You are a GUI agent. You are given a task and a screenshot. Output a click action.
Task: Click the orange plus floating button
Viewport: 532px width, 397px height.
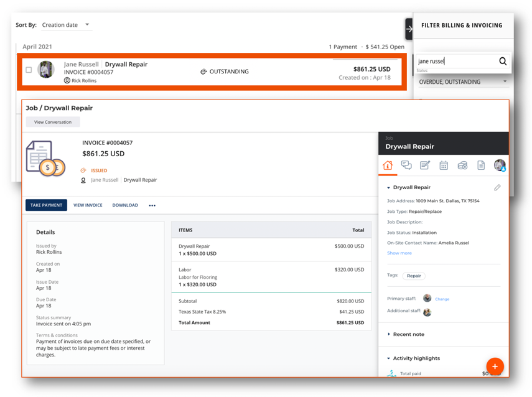[495, 367]
